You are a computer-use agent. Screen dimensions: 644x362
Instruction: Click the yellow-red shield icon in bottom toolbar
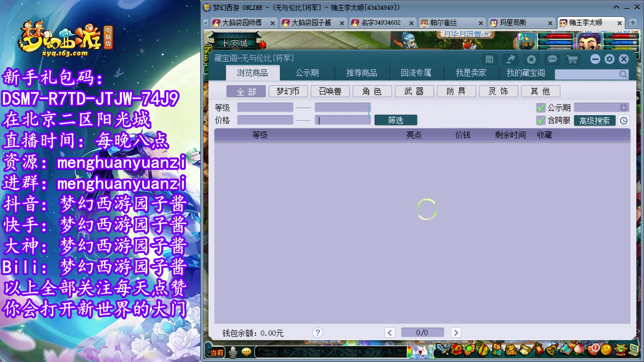[x=483, y=350]
